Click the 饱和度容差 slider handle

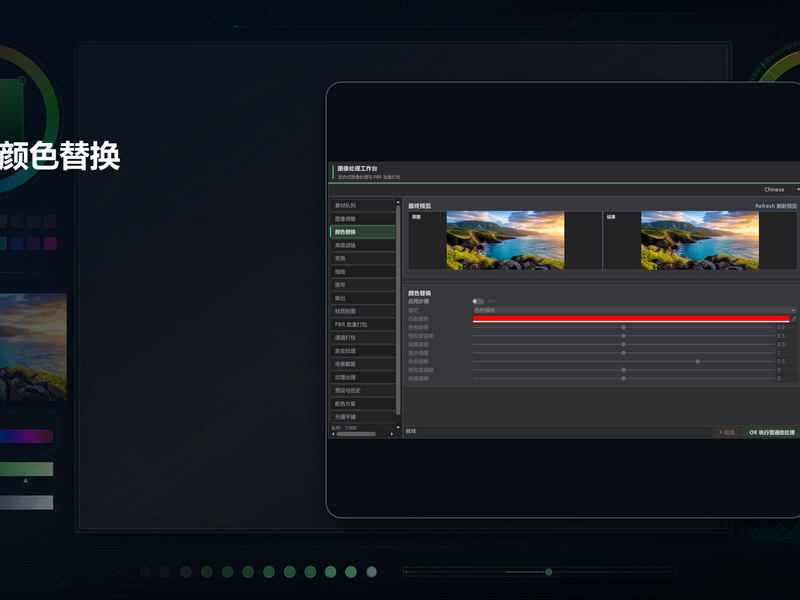coord(623,336)
